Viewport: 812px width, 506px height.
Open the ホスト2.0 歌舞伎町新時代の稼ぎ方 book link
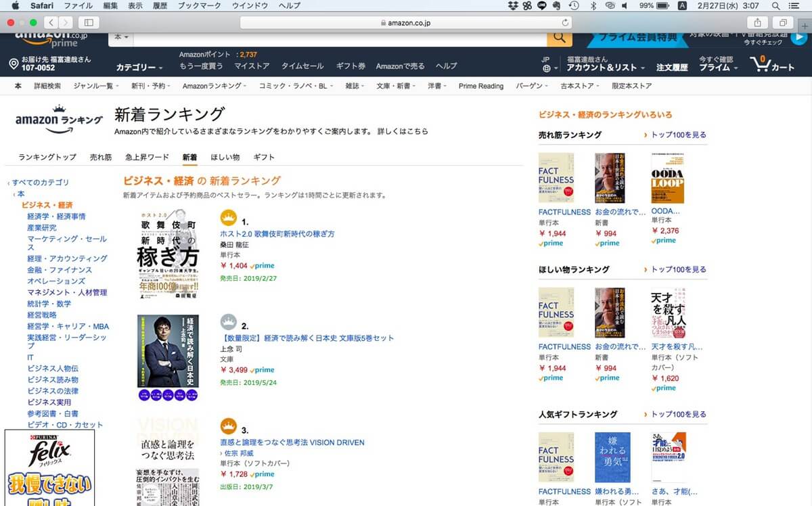pyautogui.click(x=277, y=234)
